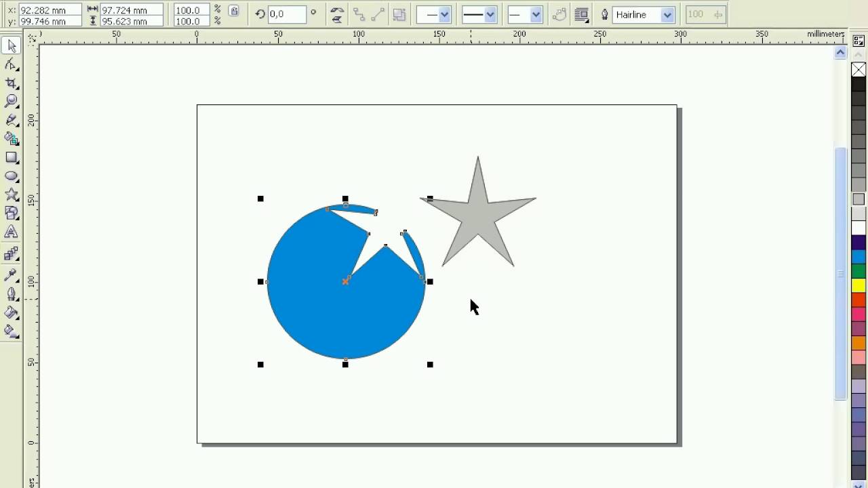
Task: Click the Mirror horizontally and vertically buttons
Action: [x=337, y=14]
